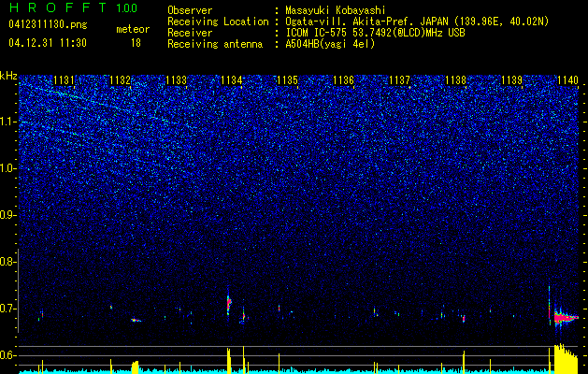Click the Receiver label
This screenshot has height=374, width=588.
tap(190, 33)
